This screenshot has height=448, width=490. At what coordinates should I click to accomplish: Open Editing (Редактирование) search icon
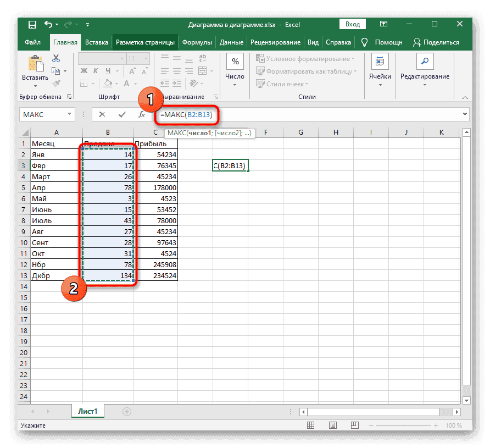[x=425, y=62]
